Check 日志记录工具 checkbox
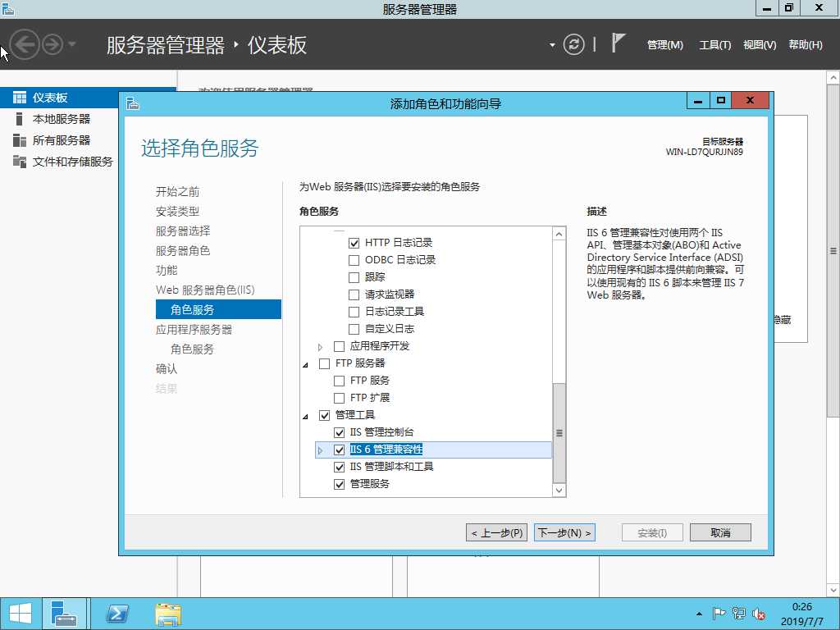The width and height of the screenshot is (840, 630). coord(354,312)
